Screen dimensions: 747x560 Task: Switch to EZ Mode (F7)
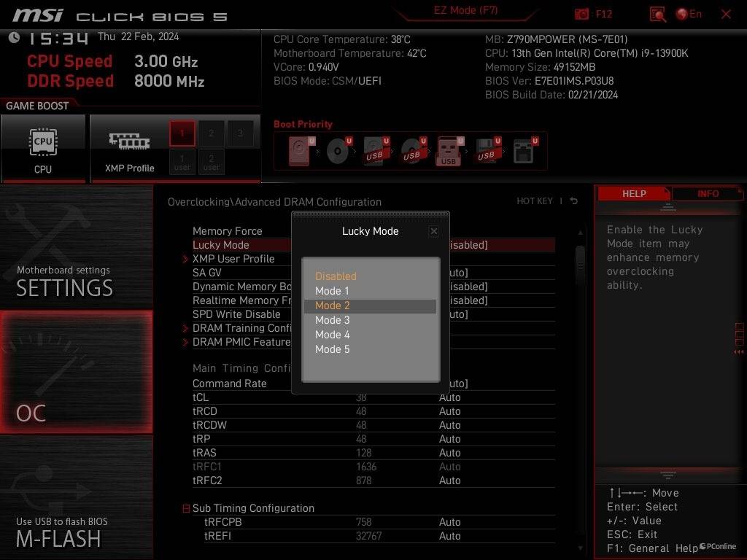point(465,10)
